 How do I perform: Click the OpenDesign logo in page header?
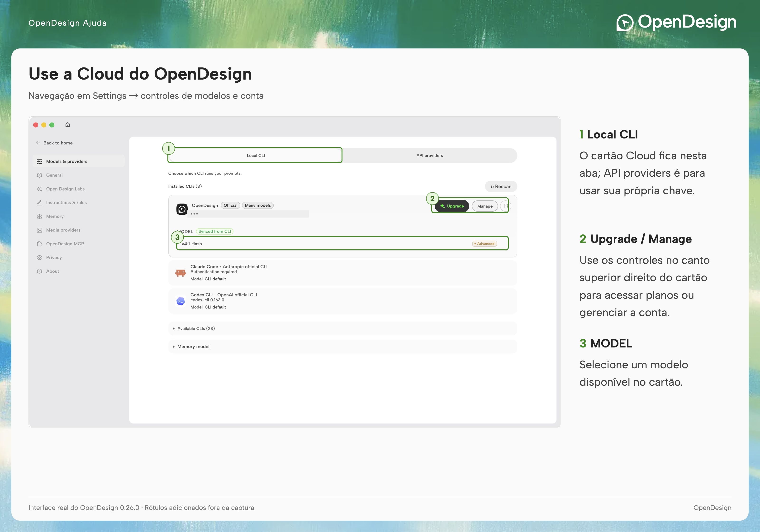[x=676, y=23]
